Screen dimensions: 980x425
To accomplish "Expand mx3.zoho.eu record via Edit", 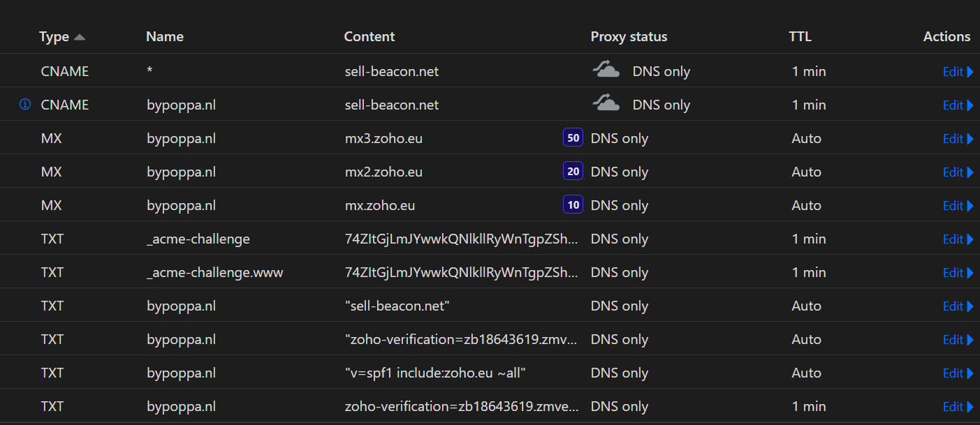I will [x=958, y=138].
